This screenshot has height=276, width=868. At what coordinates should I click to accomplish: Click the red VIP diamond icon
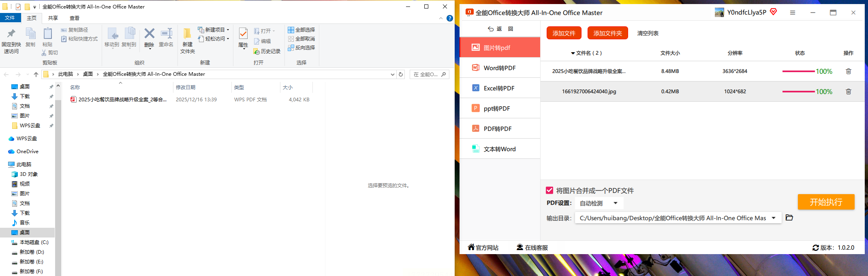click(x=773, y=12)
